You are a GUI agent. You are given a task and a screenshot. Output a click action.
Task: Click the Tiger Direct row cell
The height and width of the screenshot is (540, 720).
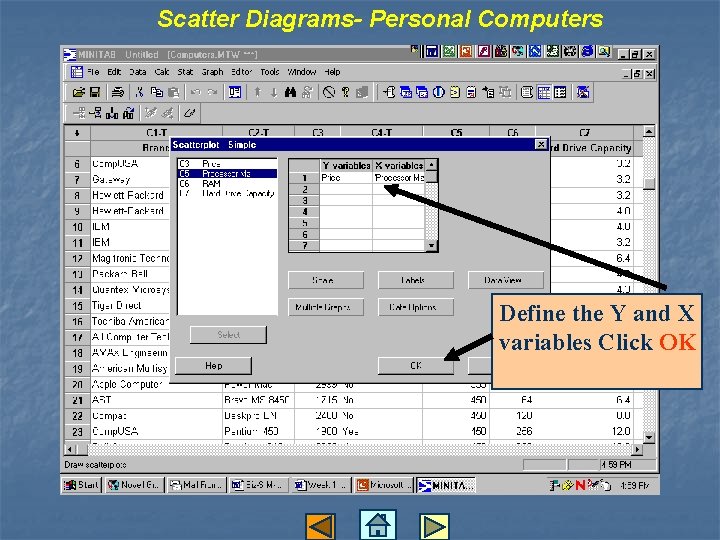[130, 305]
